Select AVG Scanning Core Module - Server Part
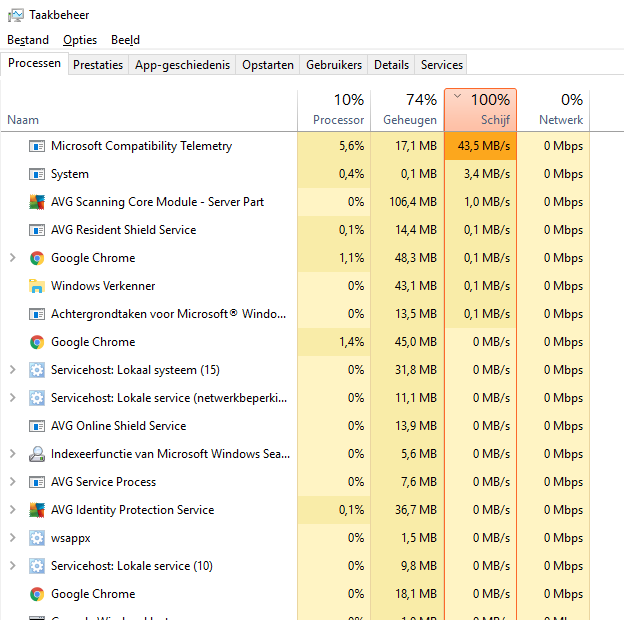This screenshot has width=624, height=620. [x=157, y=202]
